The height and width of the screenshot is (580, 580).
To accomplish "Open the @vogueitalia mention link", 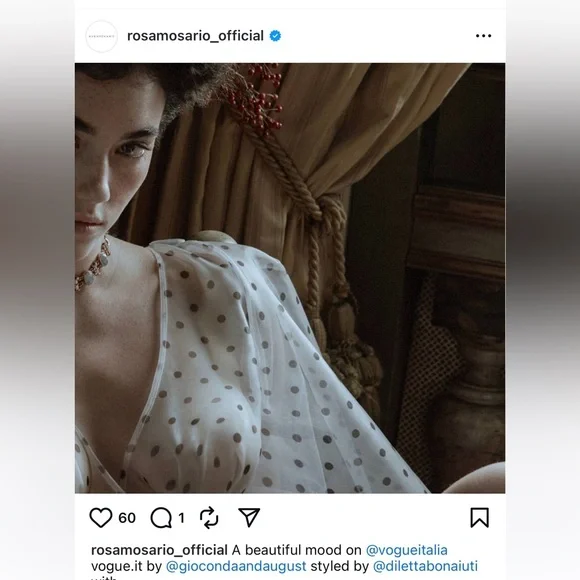I will (407, 550).
